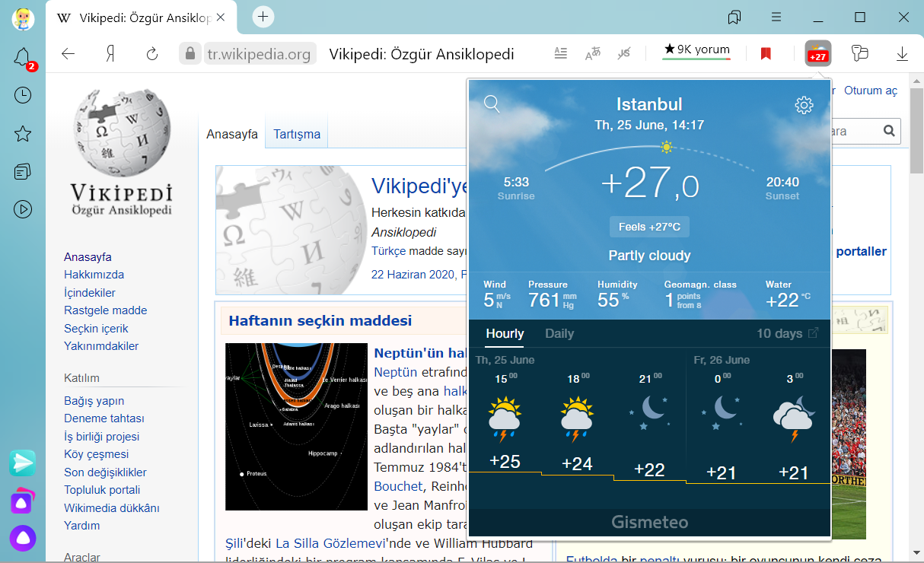The height and width of the screenshot is (563, 924).
Task: Open Wikimedia dükkânı link
Action: click(x=112, y=508)
